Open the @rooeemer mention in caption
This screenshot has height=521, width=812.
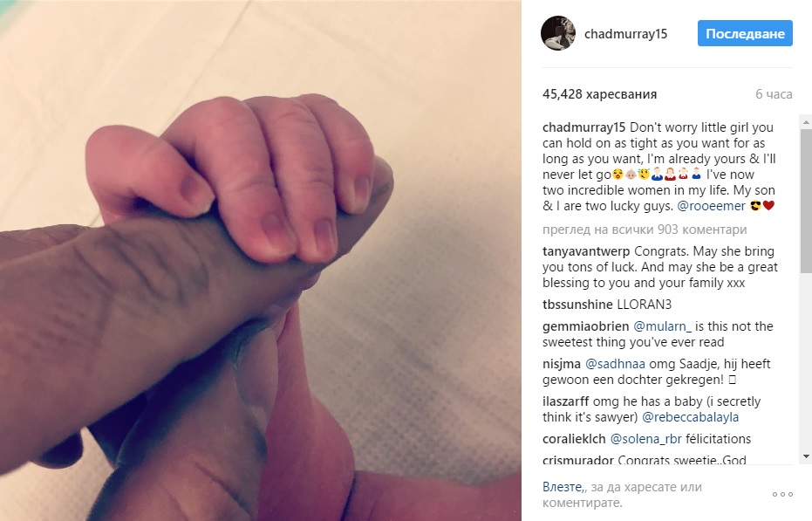pyautogui.click(x=712, y=206)
